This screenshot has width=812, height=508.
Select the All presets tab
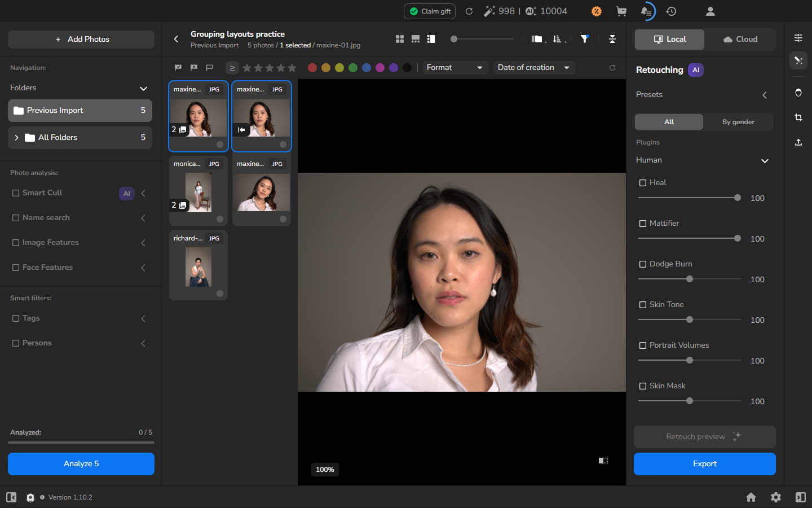669,122
